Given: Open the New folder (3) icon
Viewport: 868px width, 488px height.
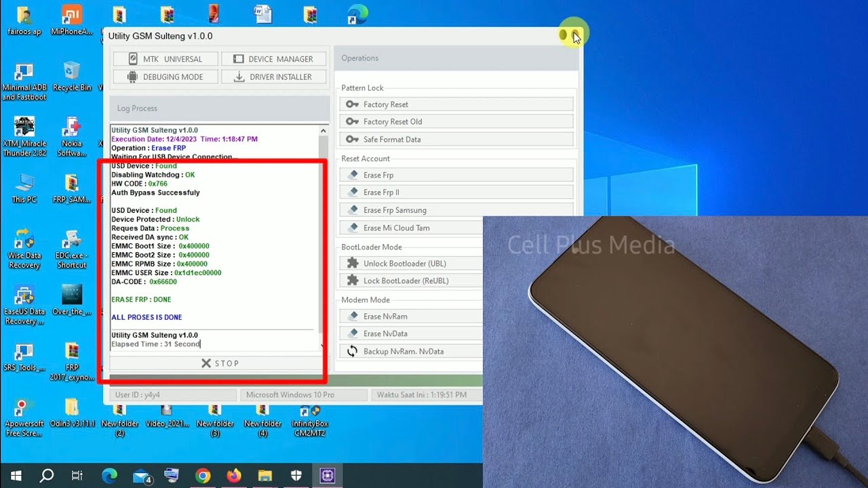Looking at the screenshot, I should tap(215, 420).
